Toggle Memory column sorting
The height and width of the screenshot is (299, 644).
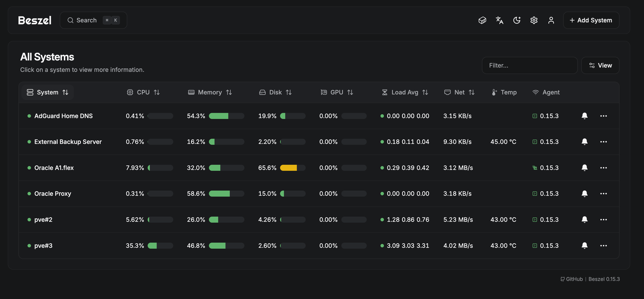point(210,92)
